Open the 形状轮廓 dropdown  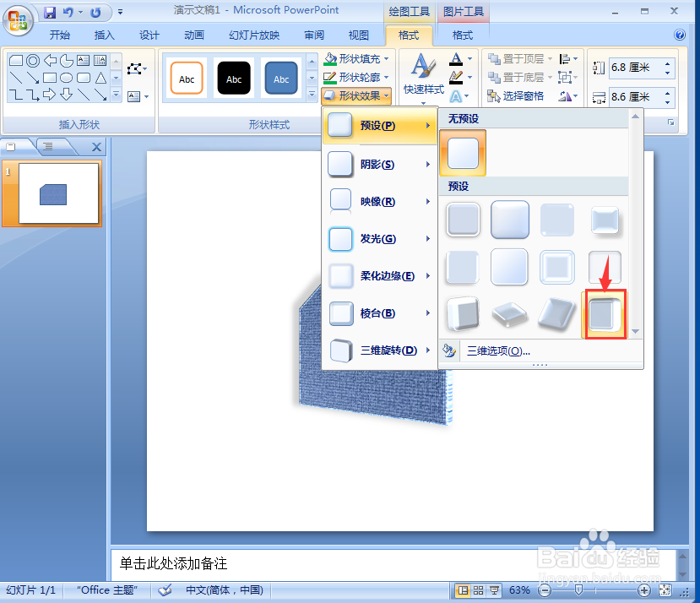[356, 77]
